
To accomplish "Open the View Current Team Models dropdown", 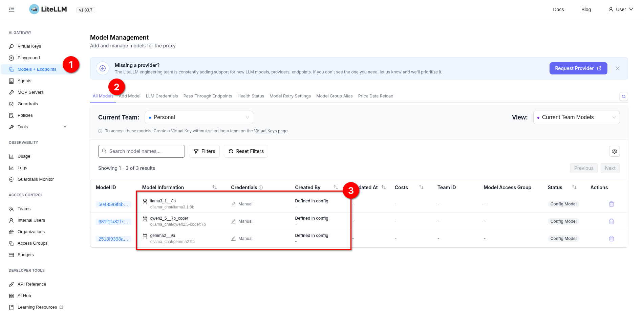I will (577, 117).
